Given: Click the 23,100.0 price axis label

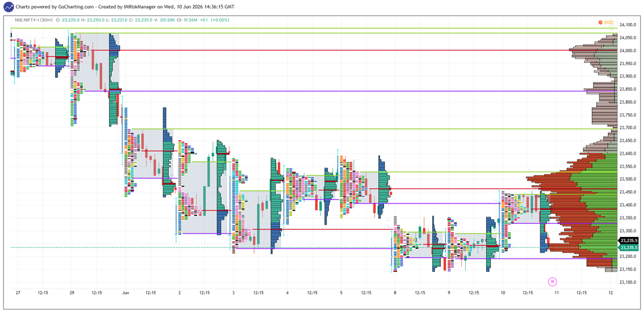Looking at the screenshot, I should coord(629,282).
